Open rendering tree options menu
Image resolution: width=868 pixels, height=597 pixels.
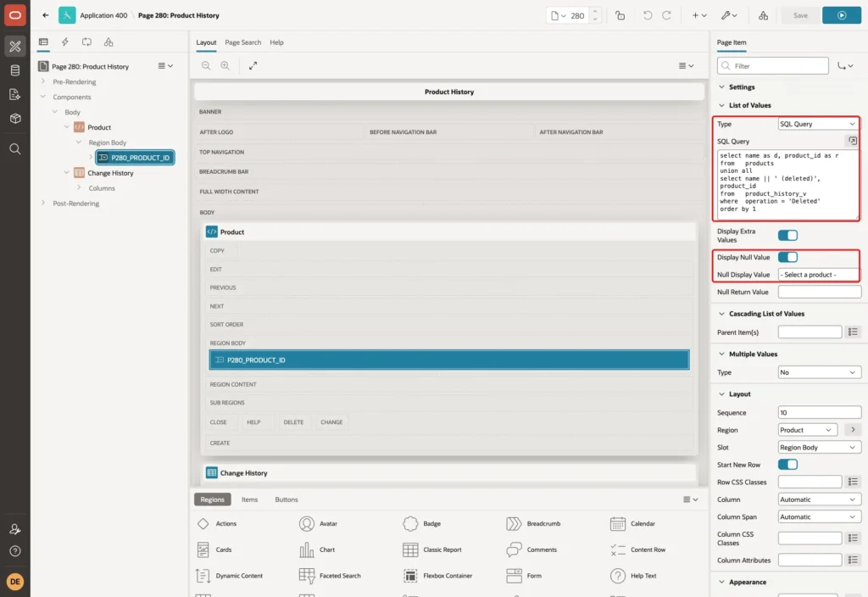point(165,66)
